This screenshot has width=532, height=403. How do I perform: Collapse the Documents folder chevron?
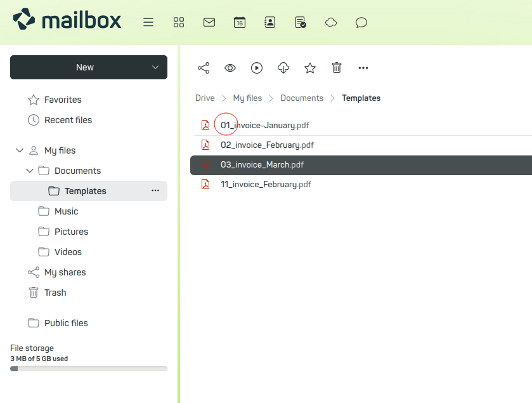pos(29,170)
